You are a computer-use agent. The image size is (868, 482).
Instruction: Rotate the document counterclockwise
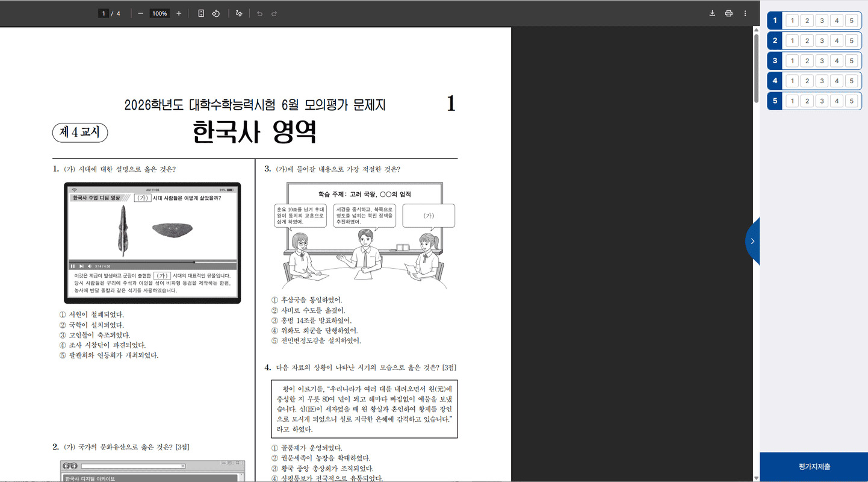pos(215,13)
